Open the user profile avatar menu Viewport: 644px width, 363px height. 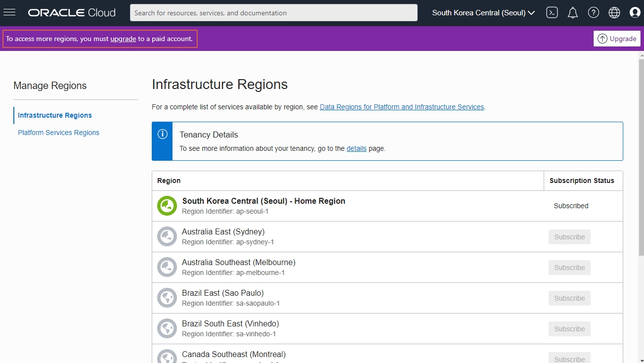[x=635, y=13]
